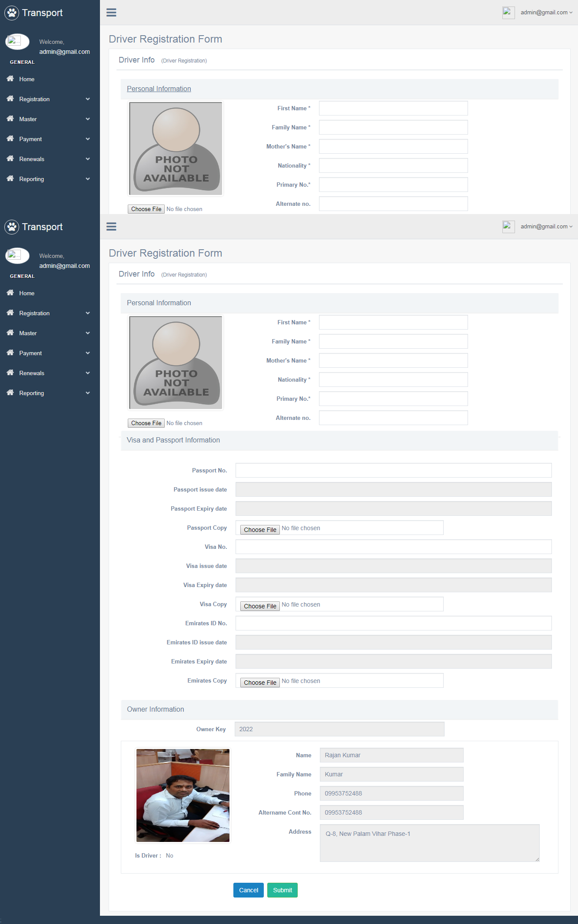The image size is (578, 924).
Task: Click the blue Cancel button
Action: click(x=249, y=890)
